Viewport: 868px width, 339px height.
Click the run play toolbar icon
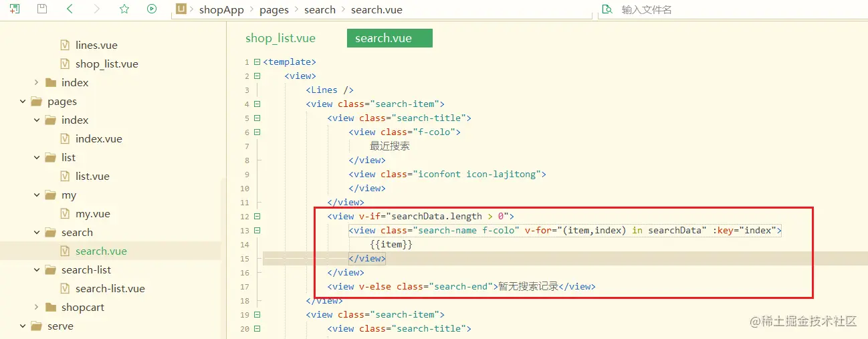[152, 9]
